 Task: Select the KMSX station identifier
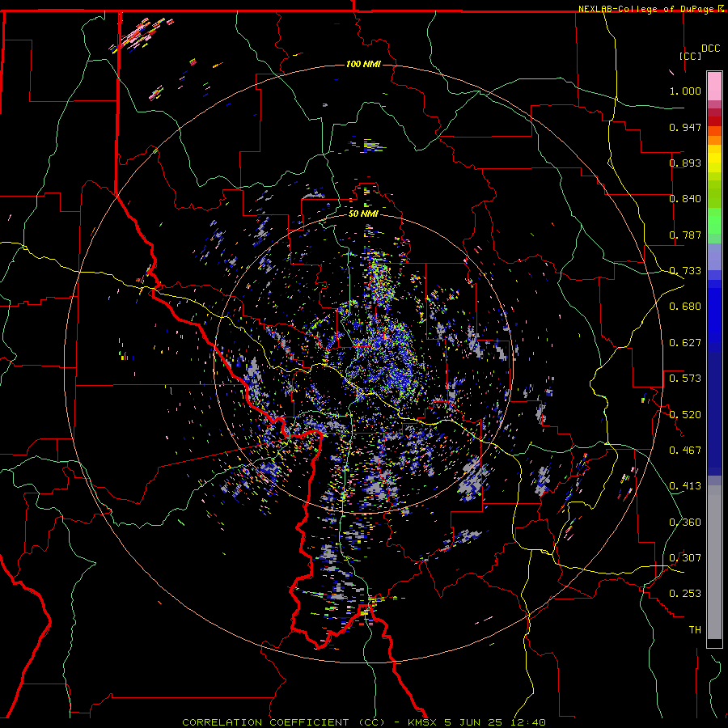click(x=422, y=722)
